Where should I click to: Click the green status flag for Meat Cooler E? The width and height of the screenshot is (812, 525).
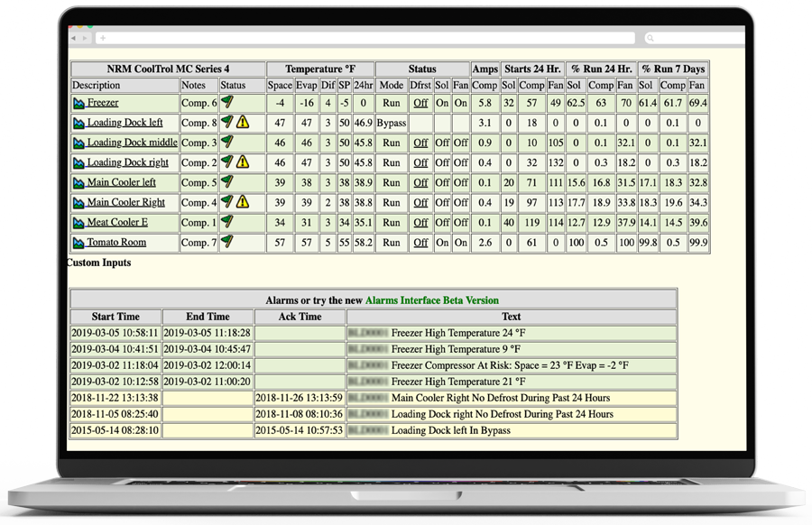(x=227, y=222)
